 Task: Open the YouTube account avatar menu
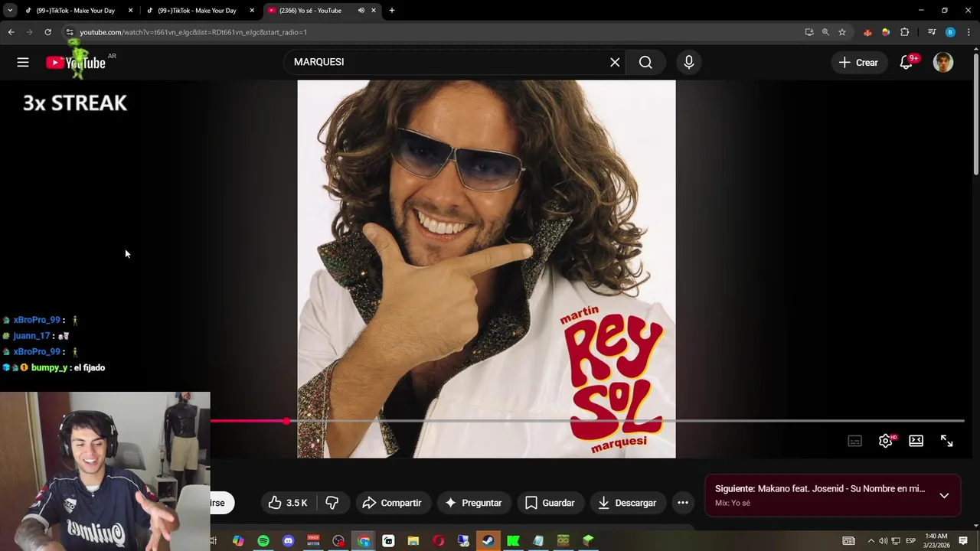click(943, 63)
